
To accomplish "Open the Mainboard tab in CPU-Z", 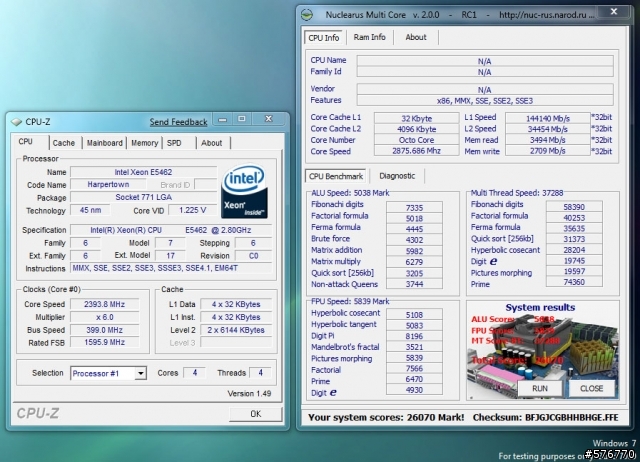I will 104,143.
